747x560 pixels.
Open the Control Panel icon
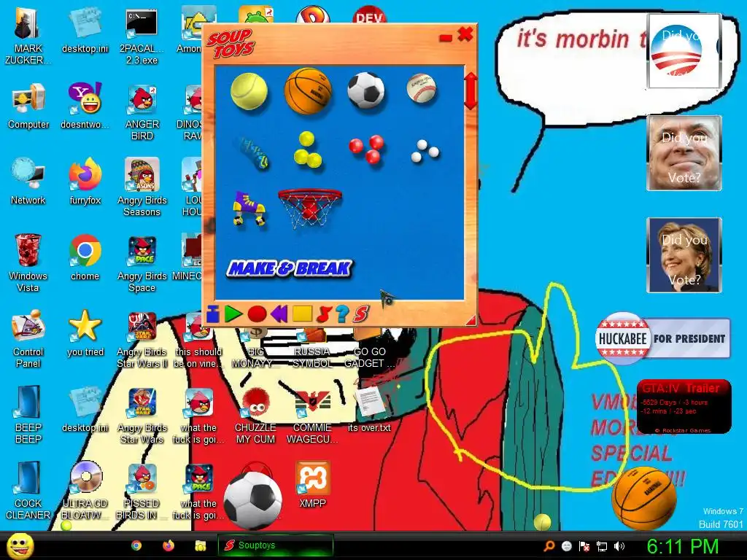(28, 338)
